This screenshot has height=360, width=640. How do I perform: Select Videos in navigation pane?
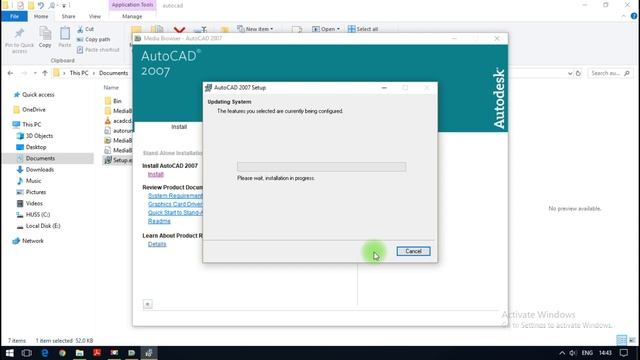tap(34, 203)
